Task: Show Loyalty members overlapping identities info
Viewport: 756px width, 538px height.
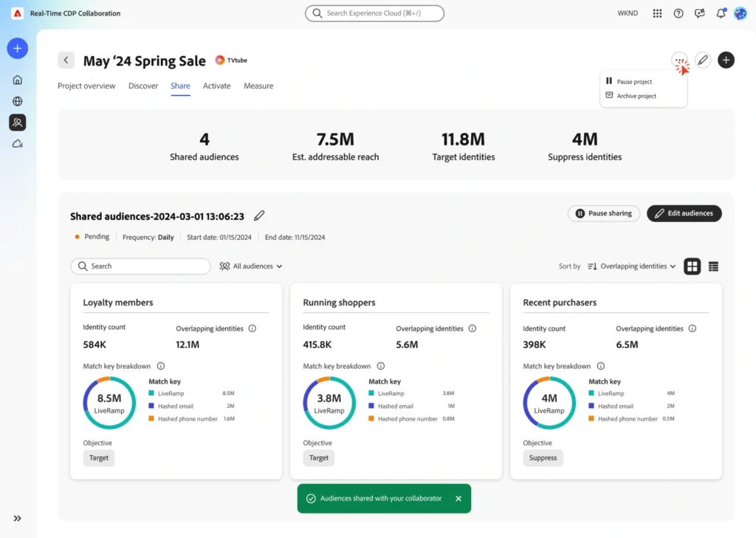Action: pos(252,328)
